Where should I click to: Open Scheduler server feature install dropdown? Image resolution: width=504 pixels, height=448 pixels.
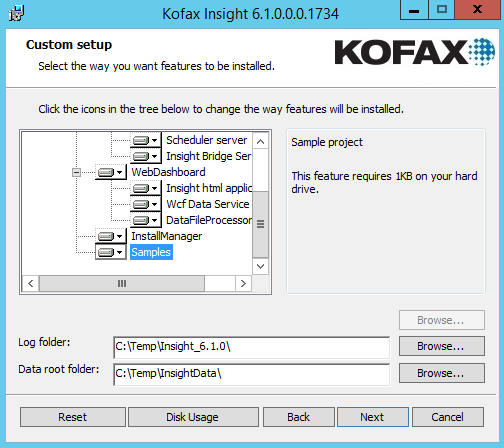145,140
